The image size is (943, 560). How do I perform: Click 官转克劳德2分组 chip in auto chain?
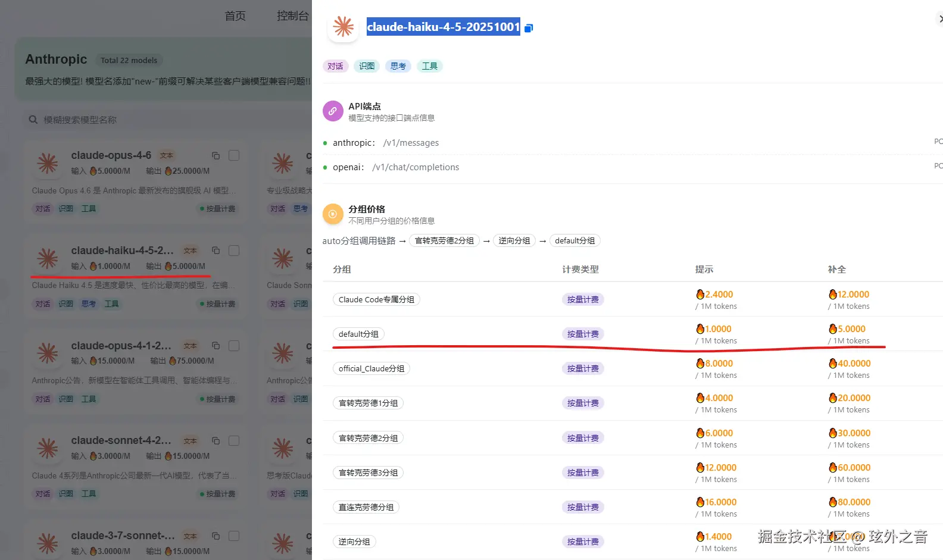pos(444,240)
